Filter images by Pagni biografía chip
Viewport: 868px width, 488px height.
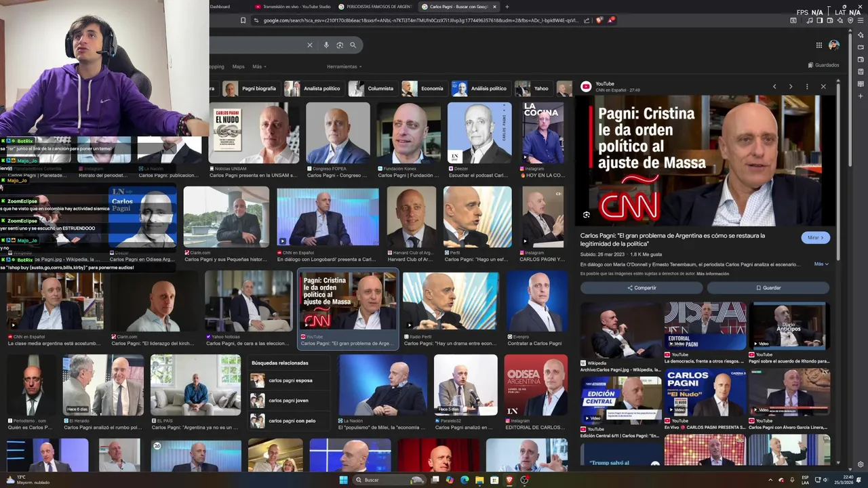251,89
